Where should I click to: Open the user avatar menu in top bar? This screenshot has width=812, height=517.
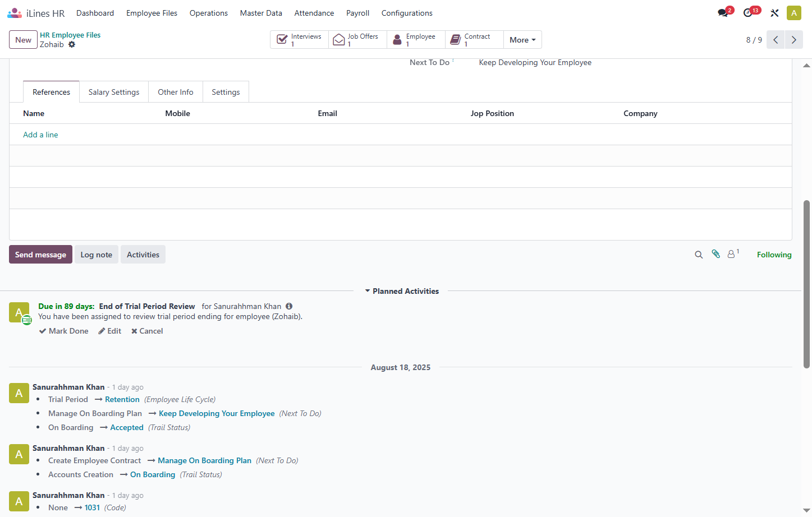794,13
